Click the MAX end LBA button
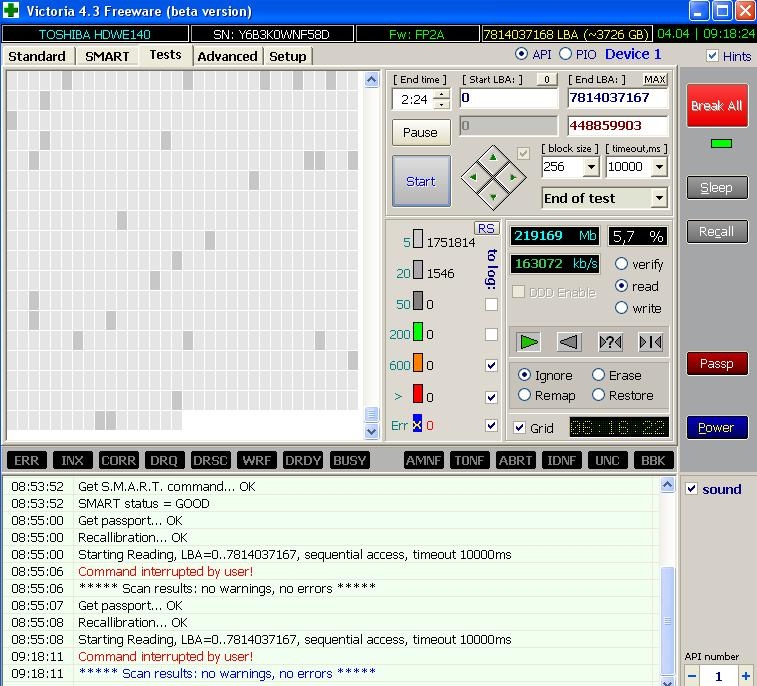 pyautogui.click(x=655, y=79)
